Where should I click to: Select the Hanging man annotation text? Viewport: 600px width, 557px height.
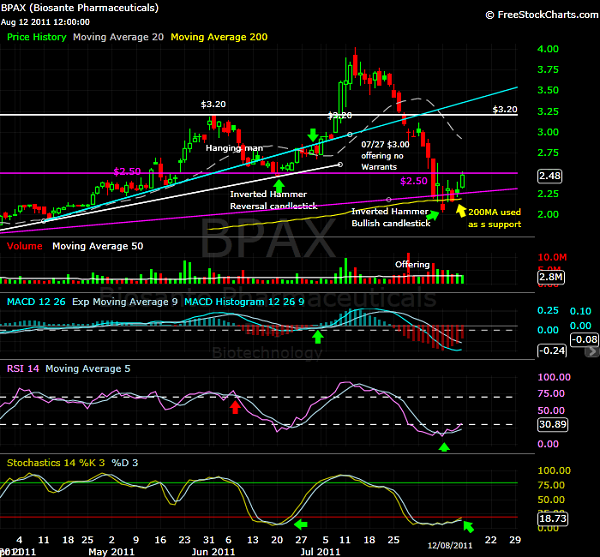(234, 148)
